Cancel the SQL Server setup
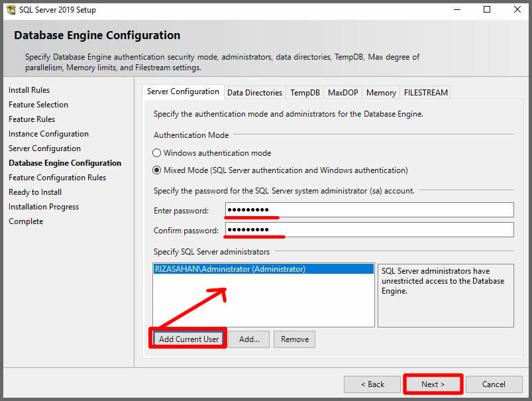 (494, 384)
